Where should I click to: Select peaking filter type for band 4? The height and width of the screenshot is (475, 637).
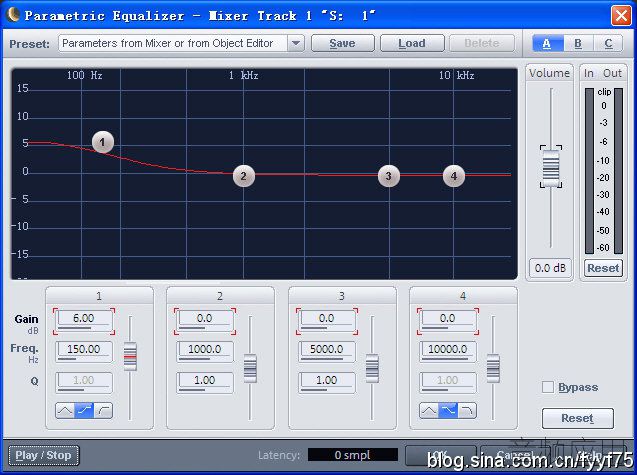tap(429, 411)
